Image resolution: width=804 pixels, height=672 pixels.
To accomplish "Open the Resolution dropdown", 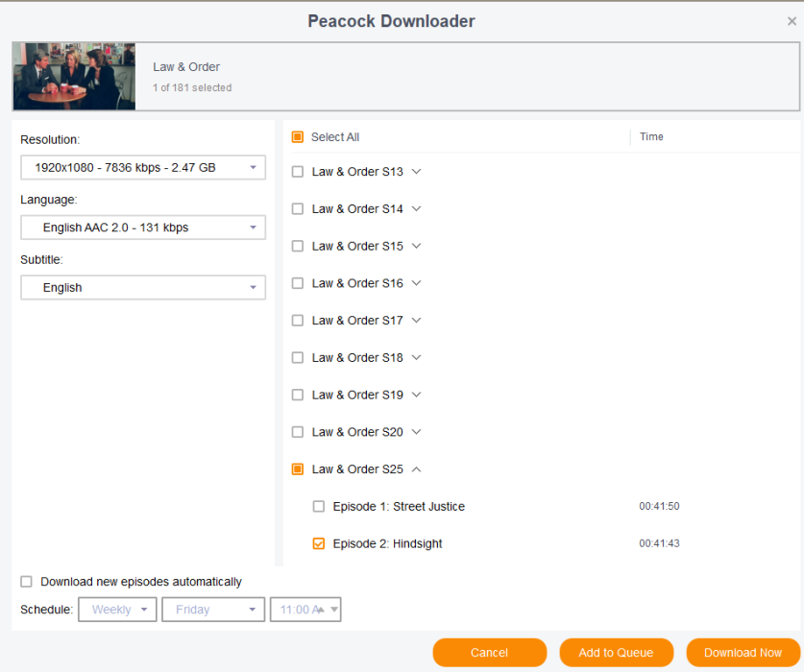I will tap(143, 168).
